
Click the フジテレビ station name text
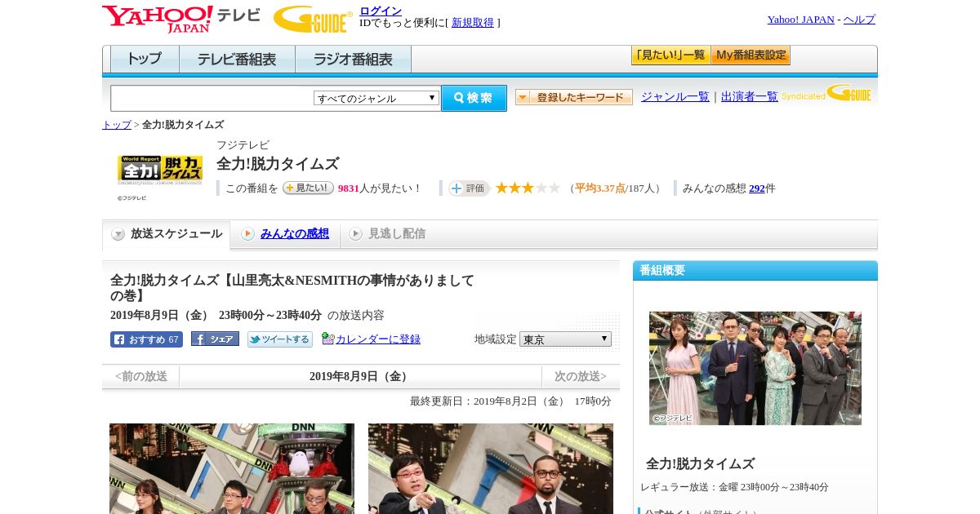[243, 145]
